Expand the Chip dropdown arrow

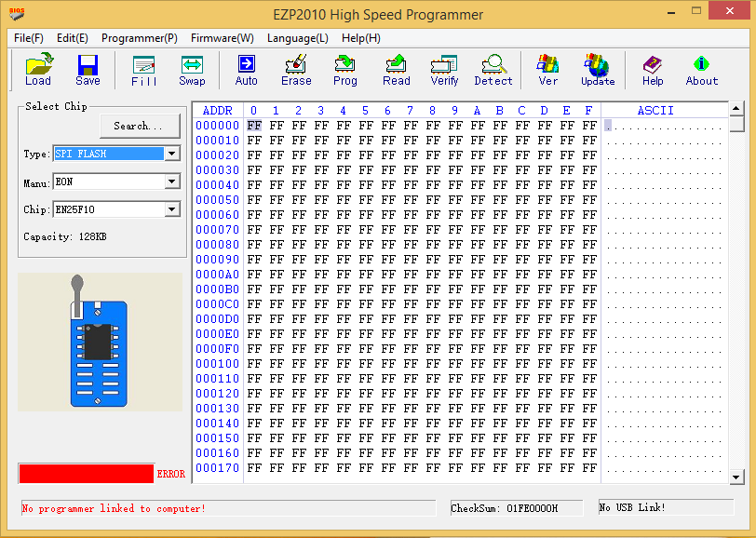[172, 209]
